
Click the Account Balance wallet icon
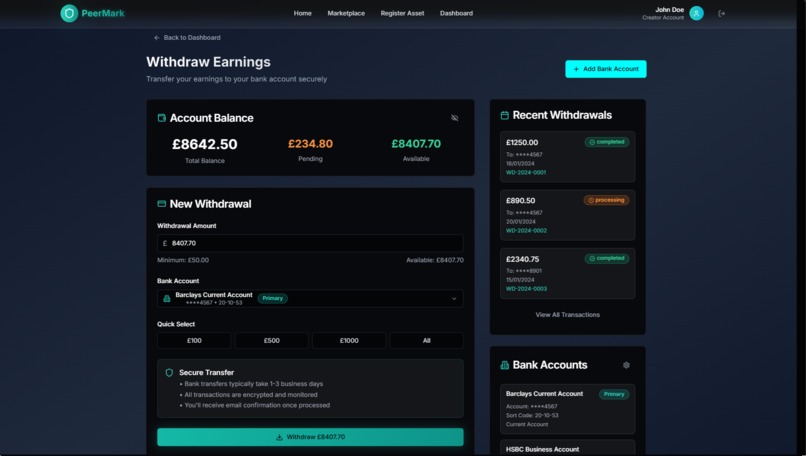pyautogui.click(x=161, y=118)
